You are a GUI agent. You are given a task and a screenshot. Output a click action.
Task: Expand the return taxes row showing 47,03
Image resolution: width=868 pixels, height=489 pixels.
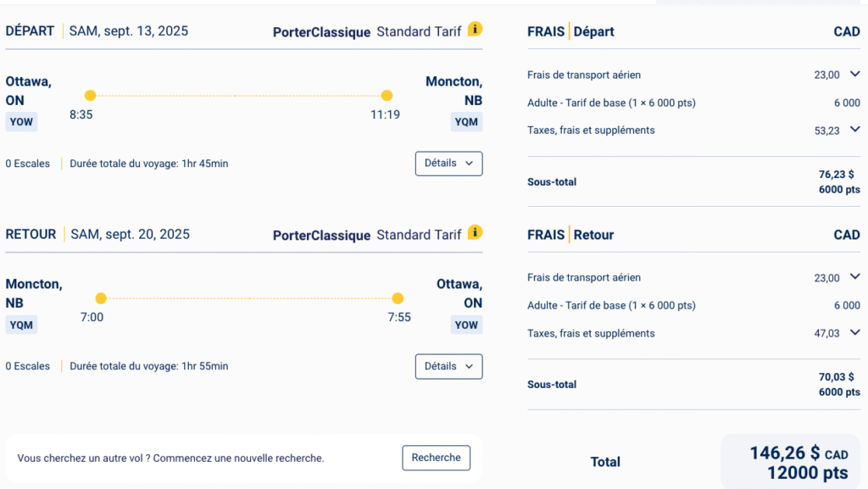(x=854, y=333)
